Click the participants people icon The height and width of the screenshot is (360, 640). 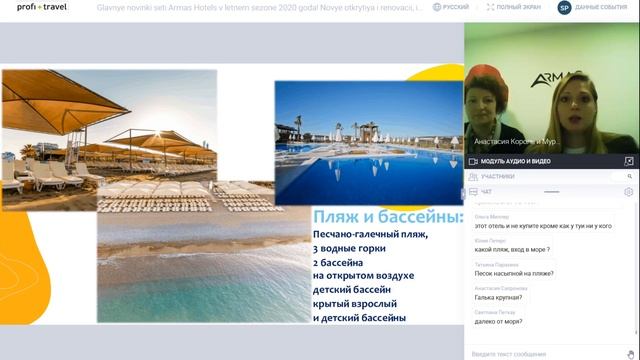pos(473,176)
